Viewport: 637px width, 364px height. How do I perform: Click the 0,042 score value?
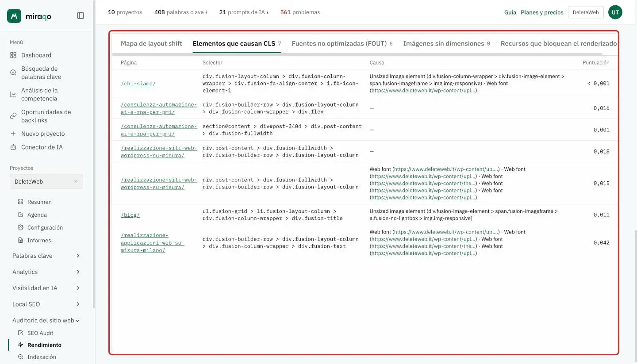click(602, 243)
